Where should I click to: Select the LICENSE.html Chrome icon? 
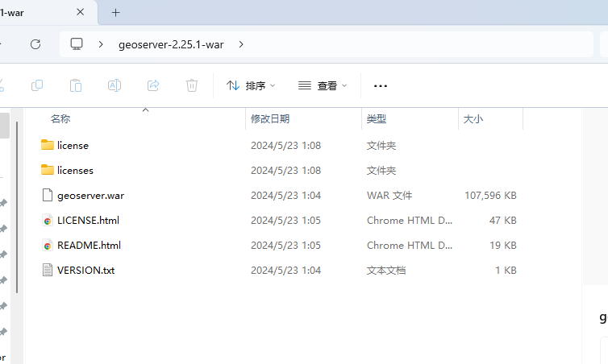pos(48,220)
